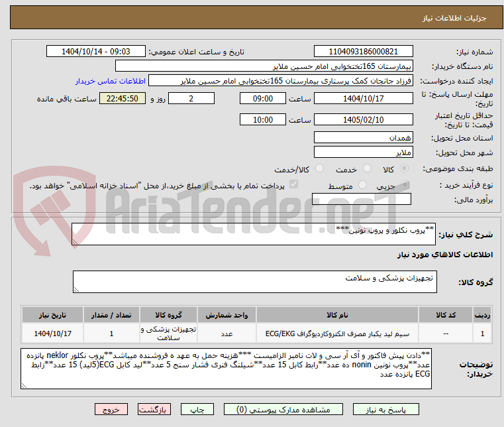Image resolution: width=504 pixels, height=427 pixels.
Task: Click the ECG/EKG item name cell
Action: pyautogui.click(x=337, y=334)
